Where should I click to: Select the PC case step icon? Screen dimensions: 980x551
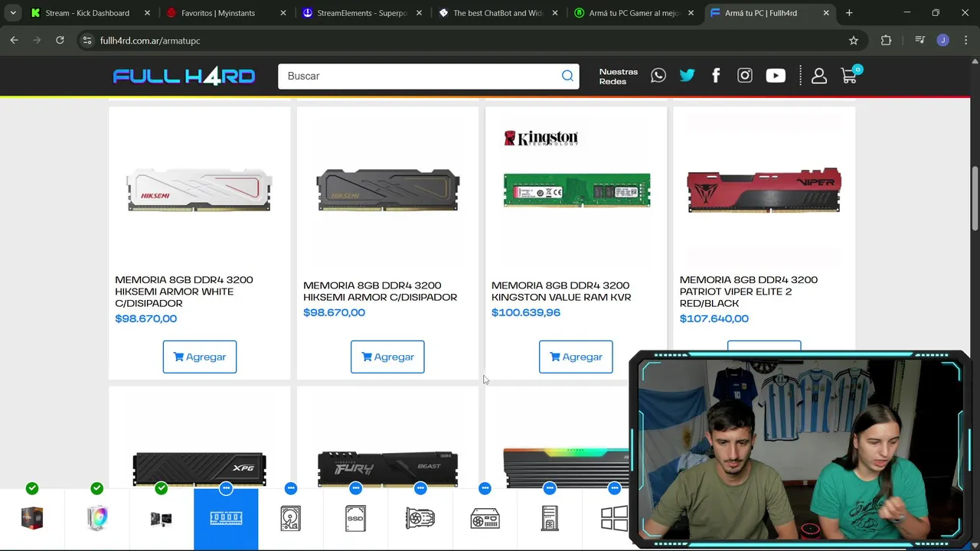coord(550,518)
